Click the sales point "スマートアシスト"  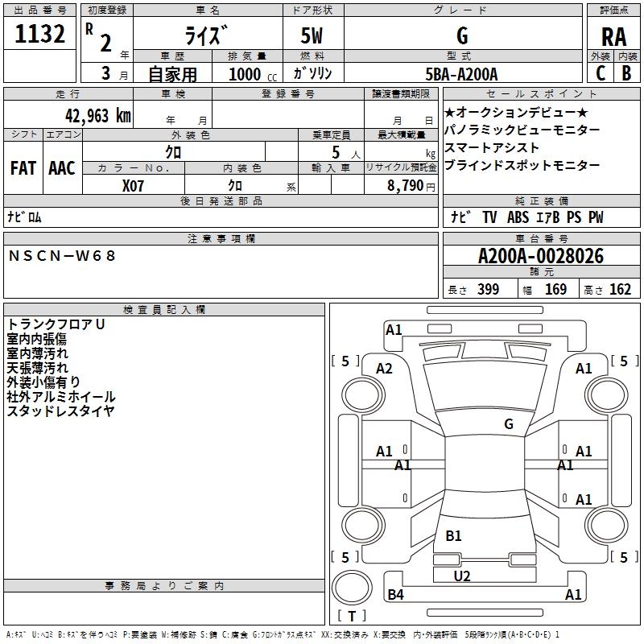(492, 147)
